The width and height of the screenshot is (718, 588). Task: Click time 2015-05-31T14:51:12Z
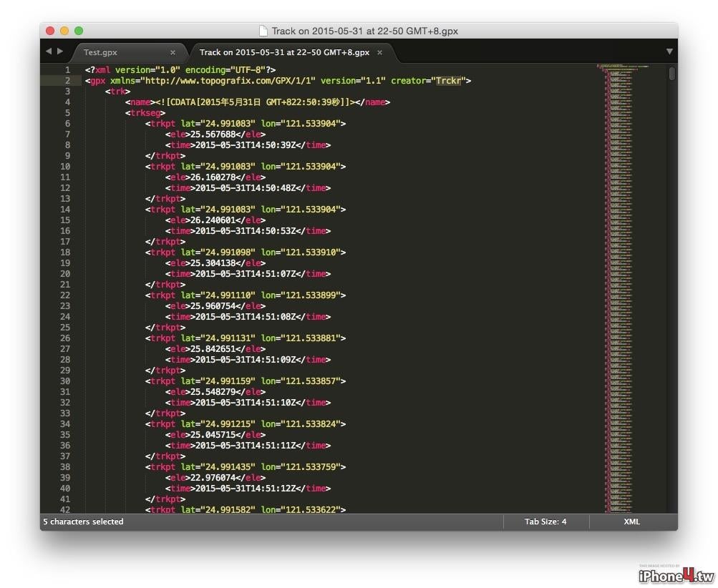coord(246,489)
